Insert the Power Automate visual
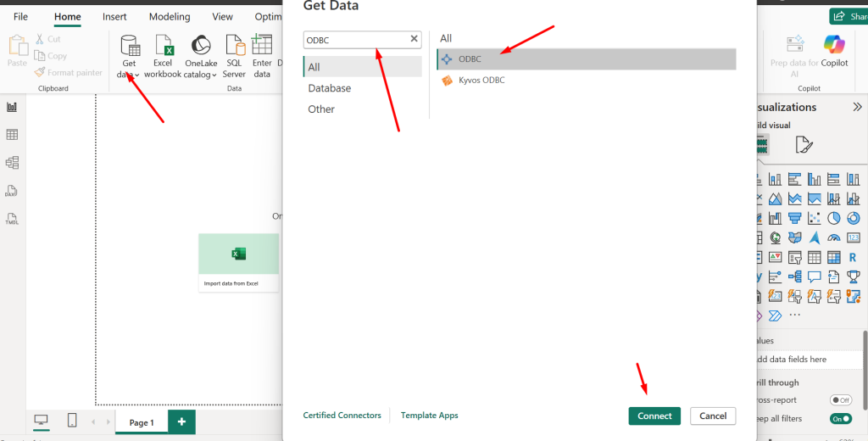 click(775, 315)
